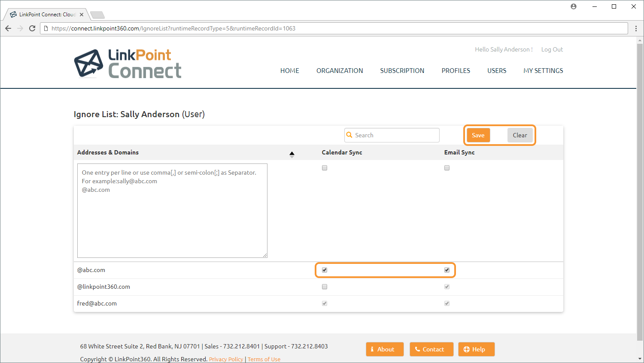
Task: Click the browser forward arrow
Action: pyautogui.click(x=20, y=28)
